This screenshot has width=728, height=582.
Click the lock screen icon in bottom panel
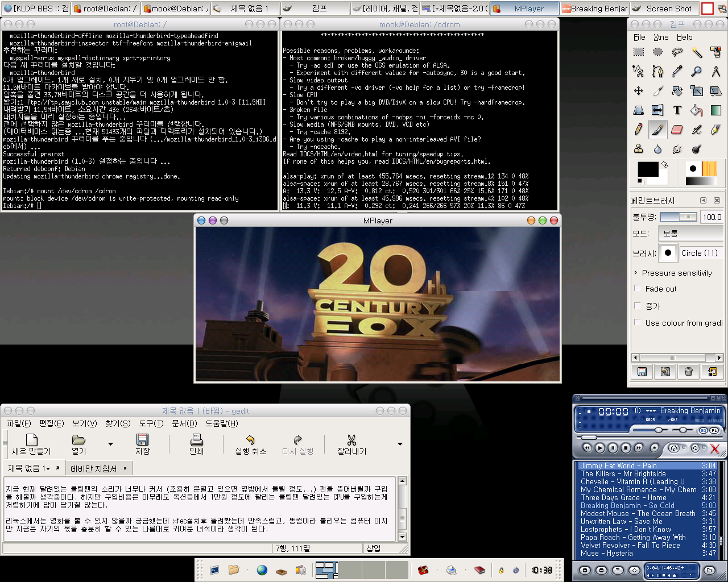(501, 570)
